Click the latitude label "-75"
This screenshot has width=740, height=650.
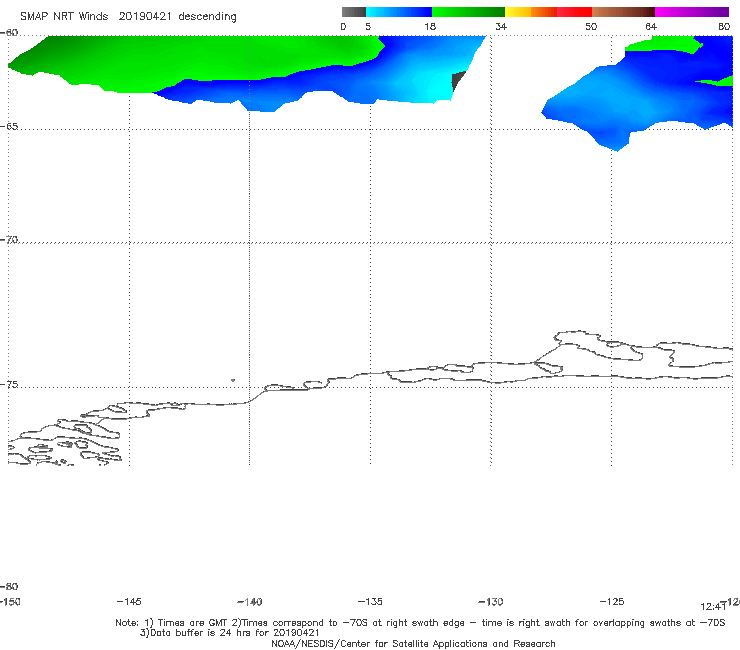point(9,385)
